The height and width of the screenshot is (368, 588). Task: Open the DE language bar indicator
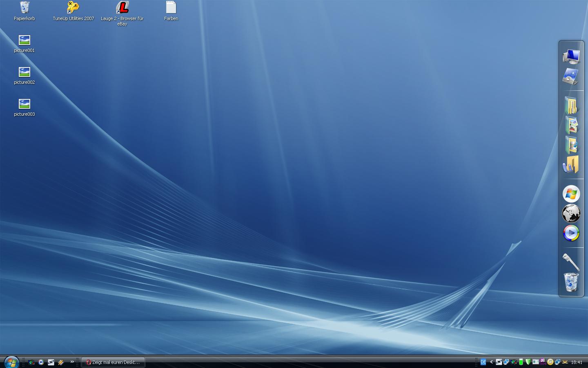coord(483,362)
